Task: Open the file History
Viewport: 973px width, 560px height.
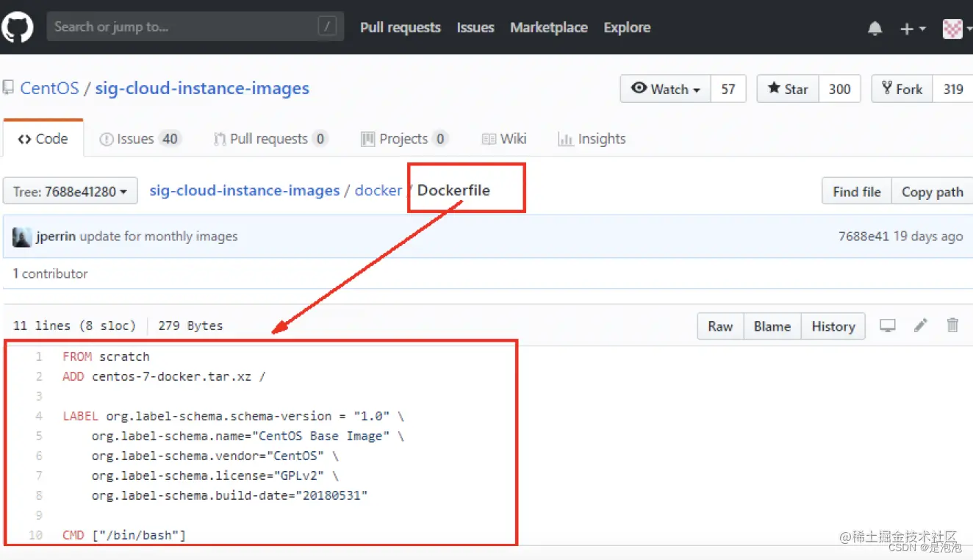Action: pos(833,326)
